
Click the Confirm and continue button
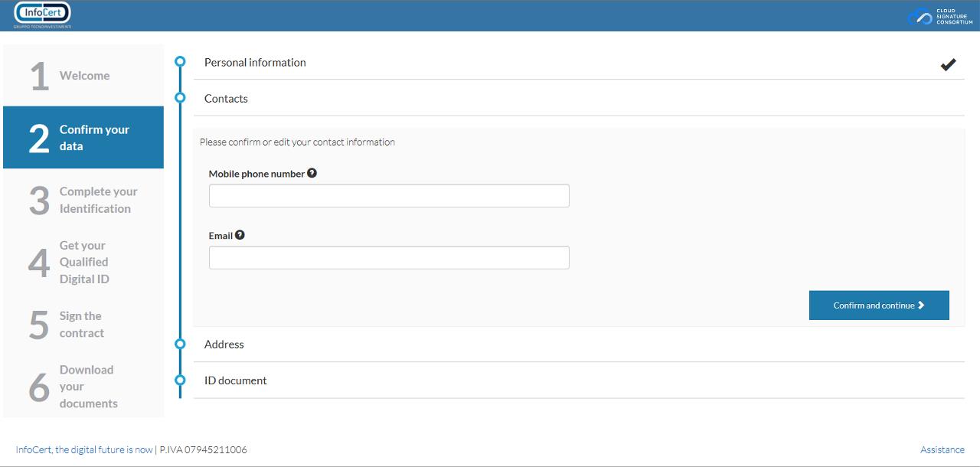(x=879, y=305)
